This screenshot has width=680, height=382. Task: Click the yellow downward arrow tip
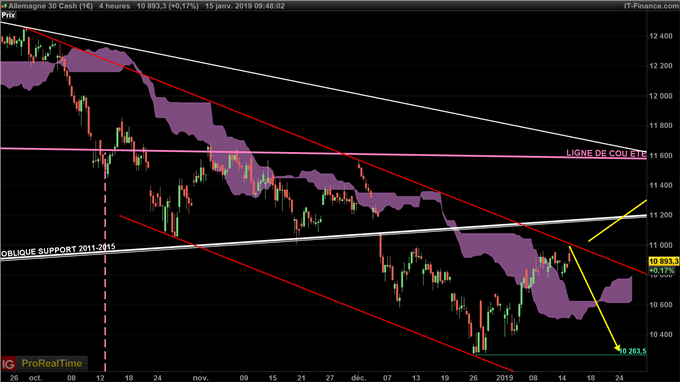coord(618,348)
